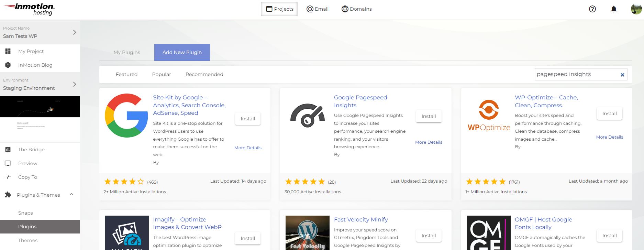Select the Popular plugins filter
The width and height of the screenshot is (644, 250).
[x=162, y=74]
